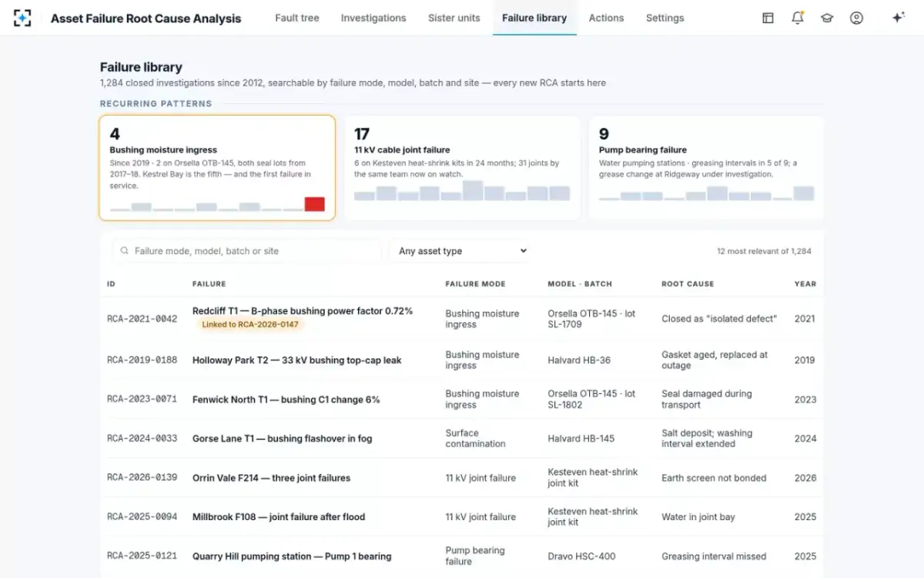Go to the Sister units tab
The height and width of the screenshot is (578, 924).
click(454, 18)
